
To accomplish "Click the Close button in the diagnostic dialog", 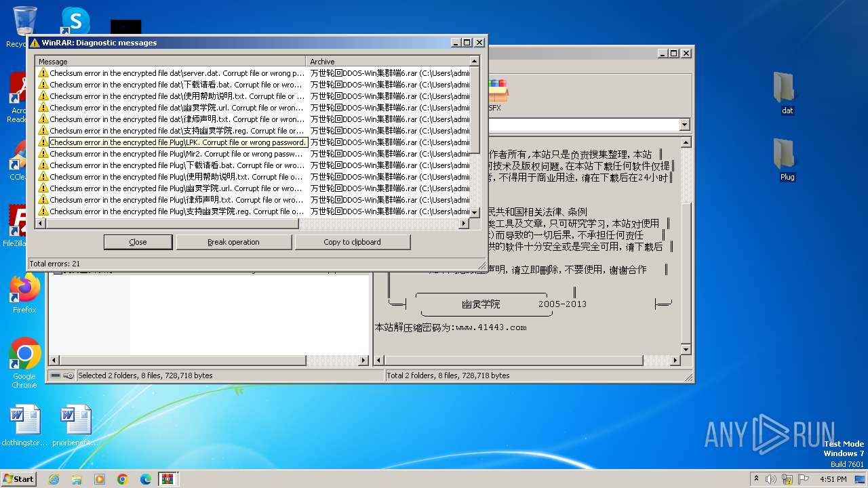I will [x=138, y=242].
